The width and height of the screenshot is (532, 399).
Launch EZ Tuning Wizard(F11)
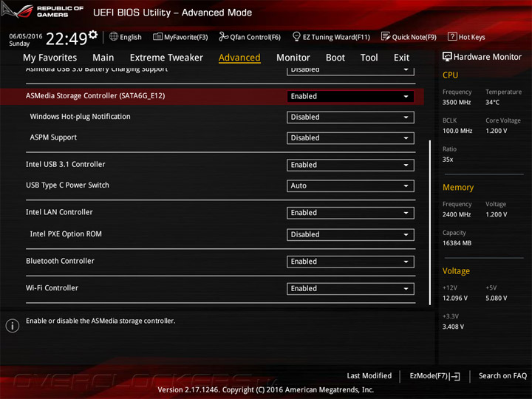[331, 37]
